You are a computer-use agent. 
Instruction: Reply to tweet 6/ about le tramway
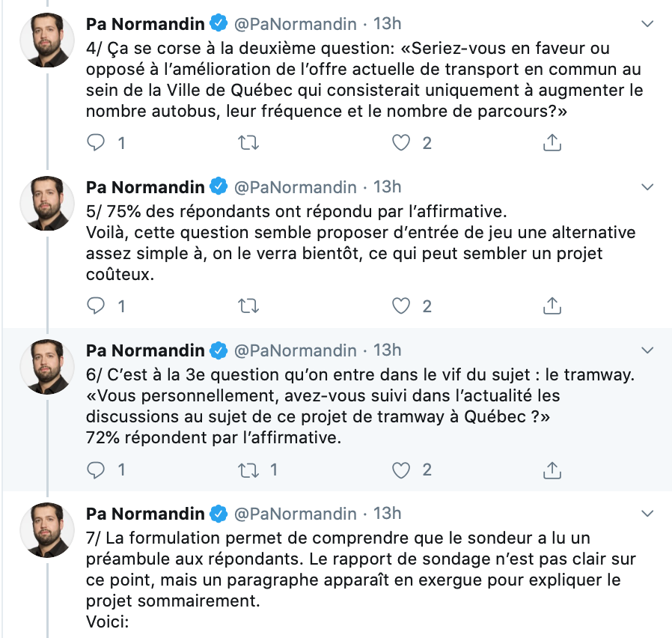coord(96,470)
